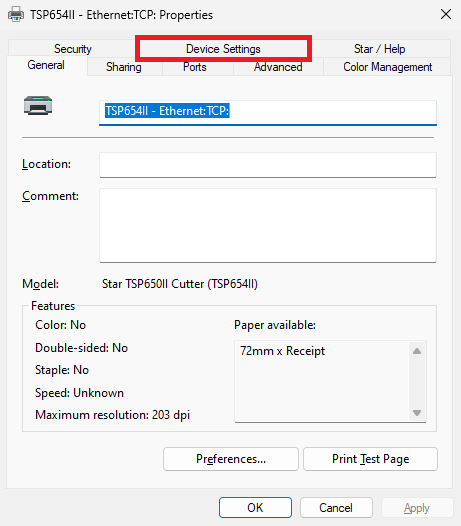Click the Double-sided: No text
The height and width of the screenshot is (526, 461).
click(x=82, y=348)
